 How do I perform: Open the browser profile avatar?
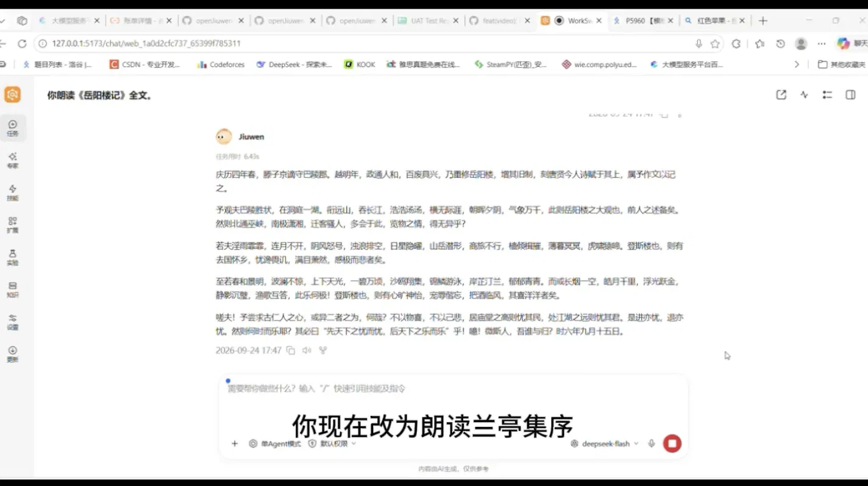pos(802,44)
